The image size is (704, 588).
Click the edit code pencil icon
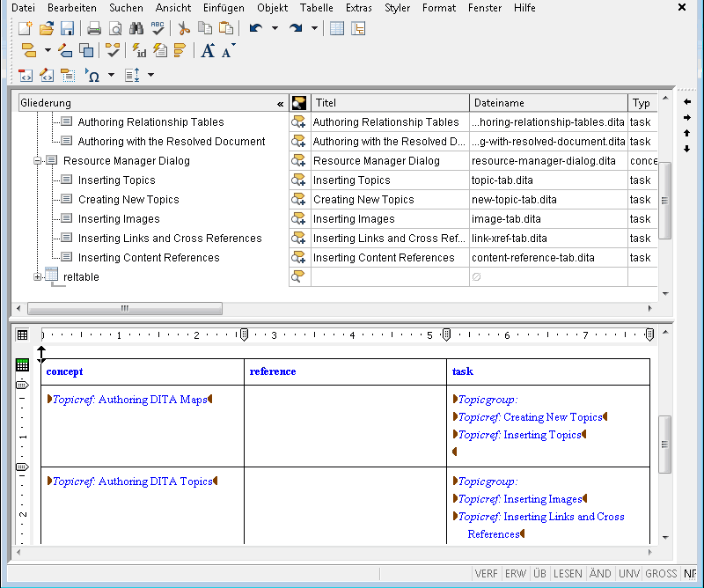tap(47, 75)
